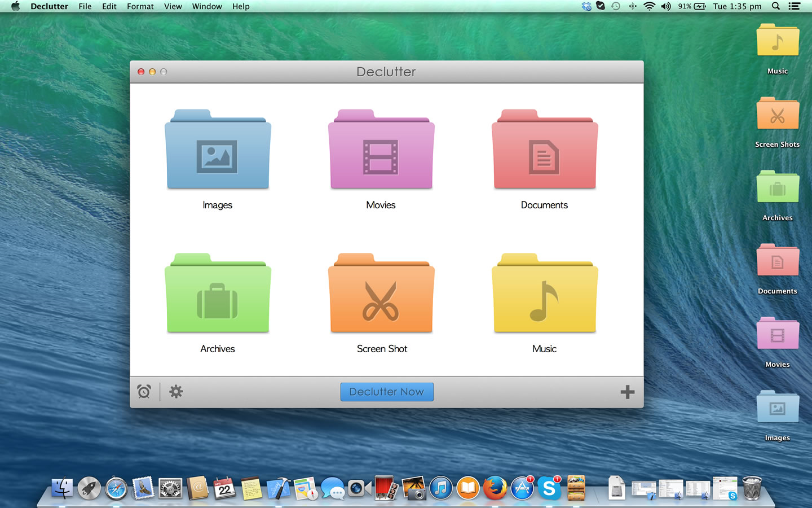Open the Music folder on the desktop
Screen dimensions: 812x508
click(778, 41)
